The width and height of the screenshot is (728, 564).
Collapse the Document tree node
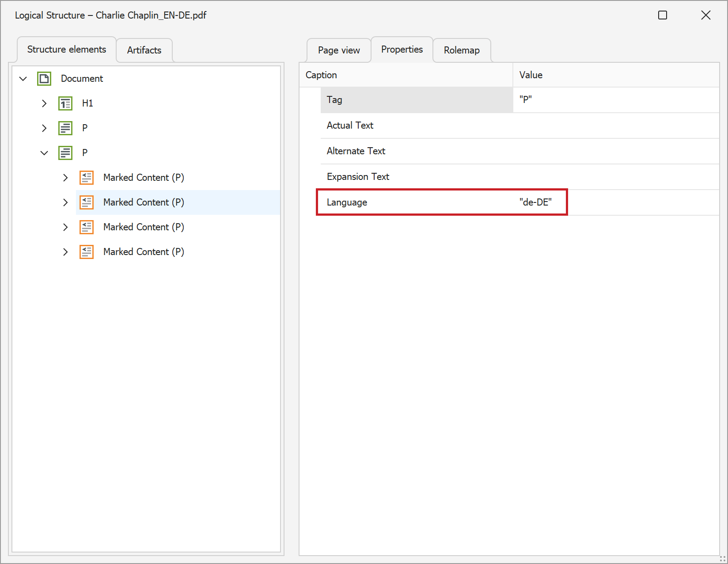tap(23, 79)
